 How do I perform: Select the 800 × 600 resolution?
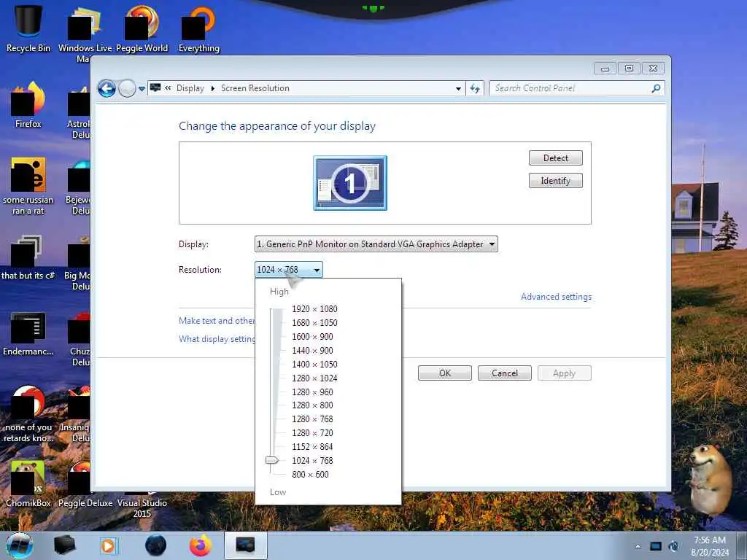click(310, 474)
